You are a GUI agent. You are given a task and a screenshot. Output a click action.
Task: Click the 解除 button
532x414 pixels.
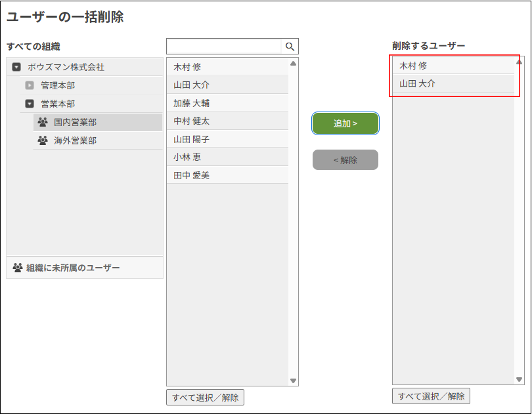pos(345,160)
